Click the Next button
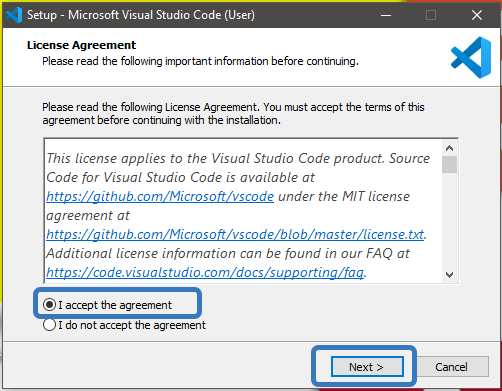502x391 pixels. (x=367, y=367)
